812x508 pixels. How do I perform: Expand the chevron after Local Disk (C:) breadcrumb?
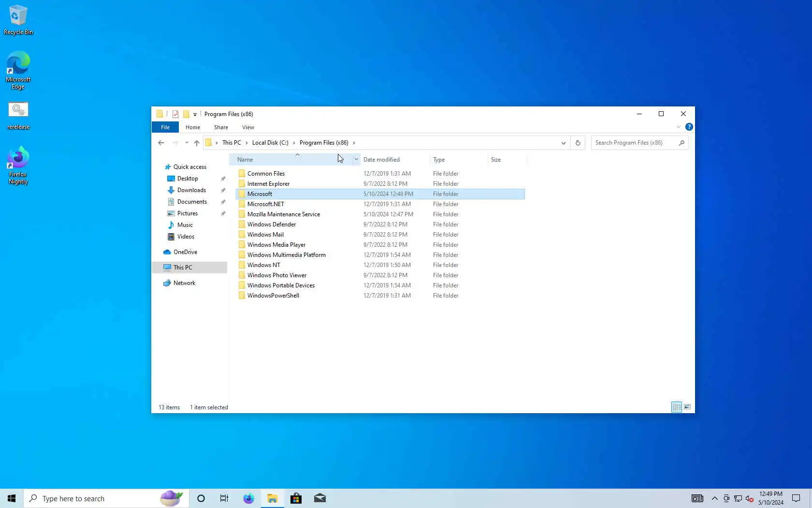point(294,143)
